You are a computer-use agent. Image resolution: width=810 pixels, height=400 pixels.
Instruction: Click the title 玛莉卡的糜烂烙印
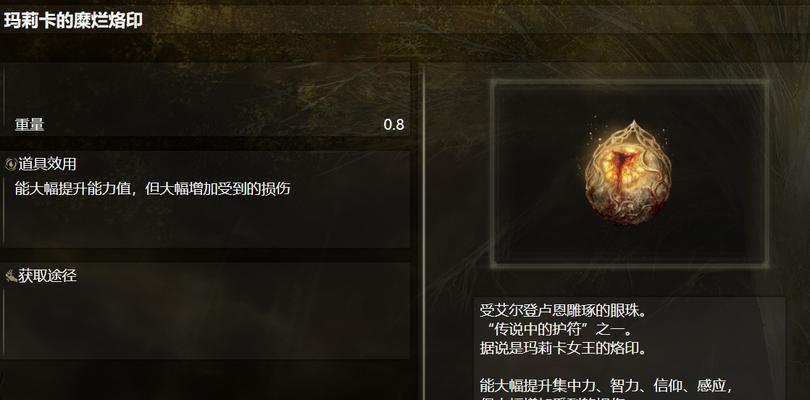(73, 20)
